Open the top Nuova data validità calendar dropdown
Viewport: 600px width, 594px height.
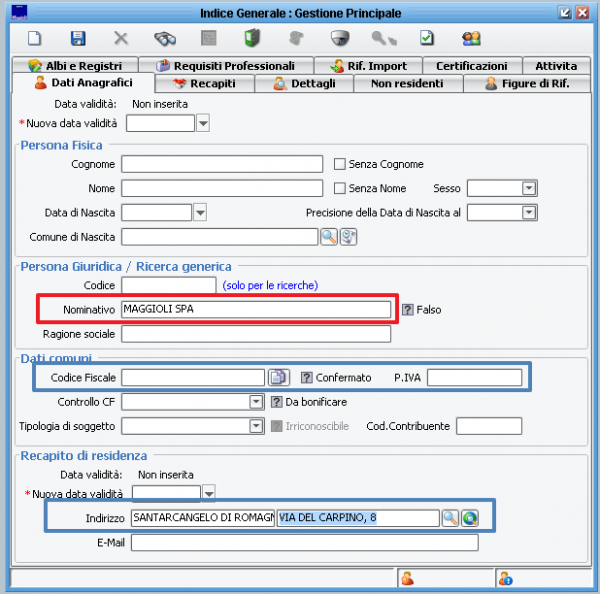pos(203,123)
